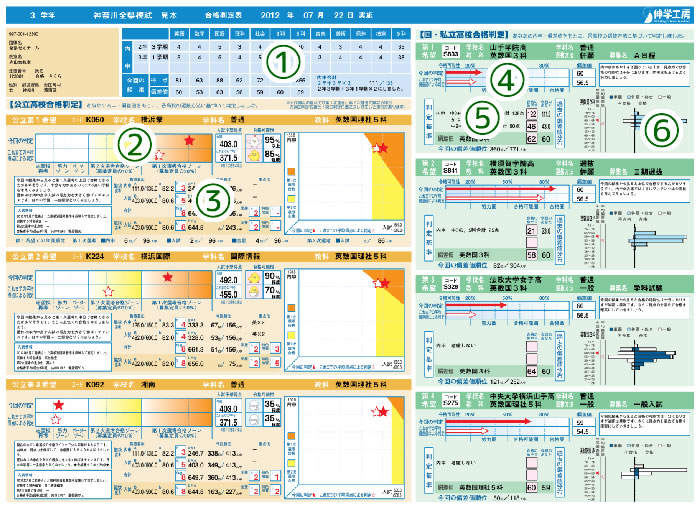This screenshot has height=508, width=700.
Task: Click the solid red arrow for 法政大学女子高
Action: [x=476, y=305]
